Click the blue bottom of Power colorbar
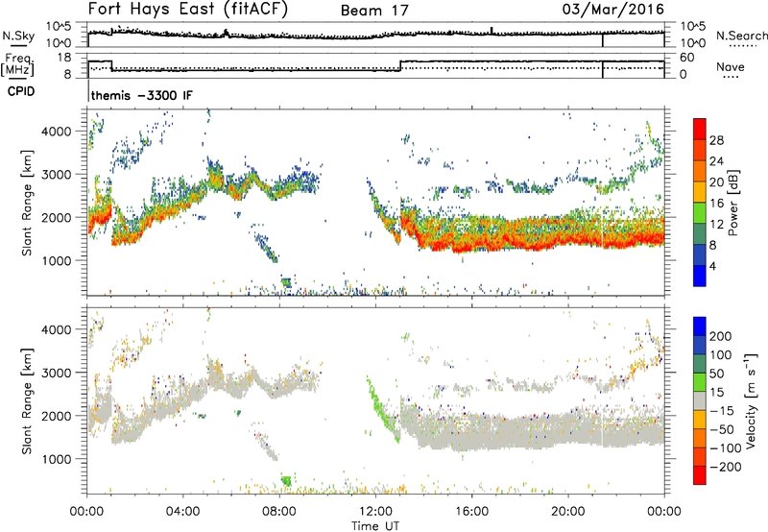 pyautogui.click(x=700, y=276)
